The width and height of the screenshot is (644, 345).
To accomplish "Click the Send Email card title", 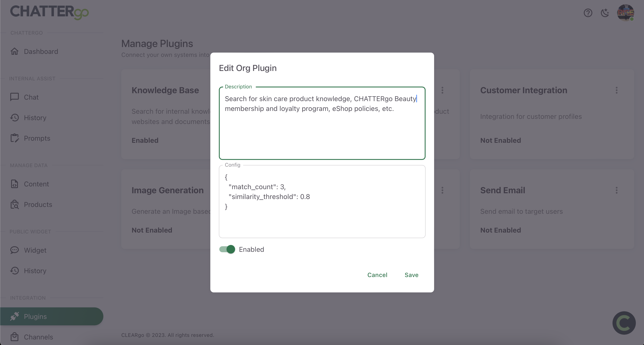I will [502, 190].
